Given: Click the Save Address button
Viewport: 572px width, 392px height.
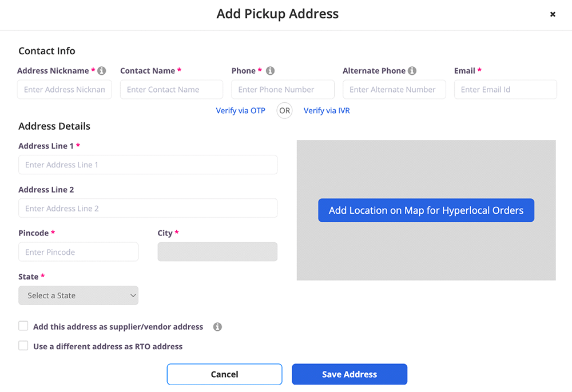Looking at the screenshot, I should (349, 374).
